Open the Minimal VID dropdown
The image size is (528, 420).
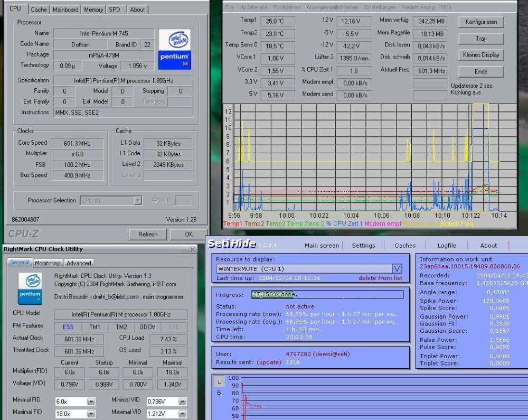click(182, 402)
